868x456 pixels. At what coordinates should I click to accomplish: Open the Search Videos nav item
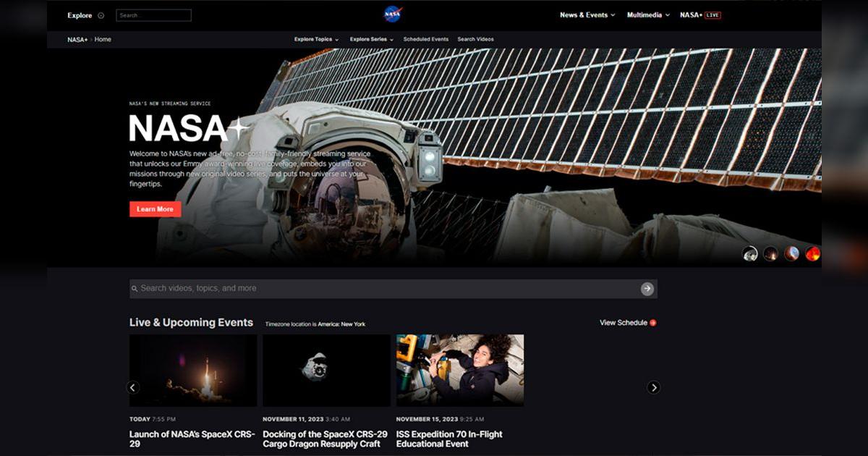click(x=475, y=39)
